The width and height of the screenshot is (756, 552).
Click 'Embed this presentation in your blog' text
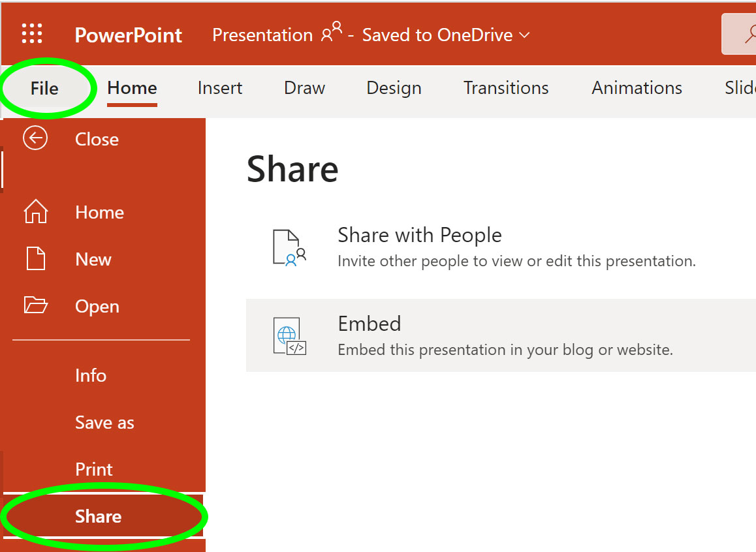(x=505, y=350)
